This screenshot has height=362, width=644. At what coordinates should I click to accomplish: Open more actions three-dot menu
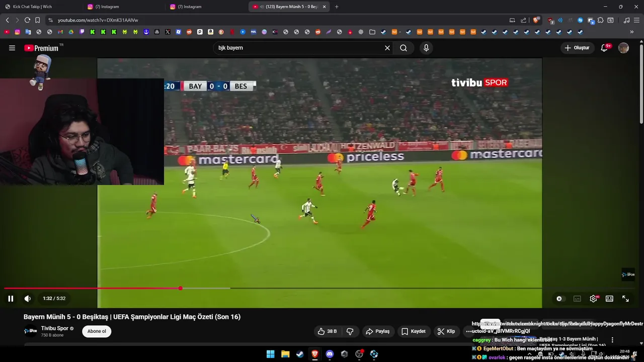[x=469, y=331]
